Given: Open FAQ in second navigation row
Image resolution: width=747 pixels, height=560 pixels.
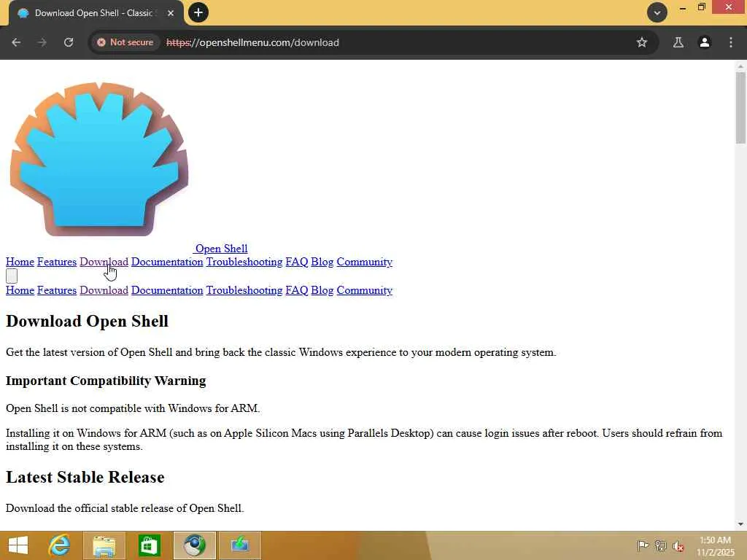Looking at the screenshot, I should [297, 290].
